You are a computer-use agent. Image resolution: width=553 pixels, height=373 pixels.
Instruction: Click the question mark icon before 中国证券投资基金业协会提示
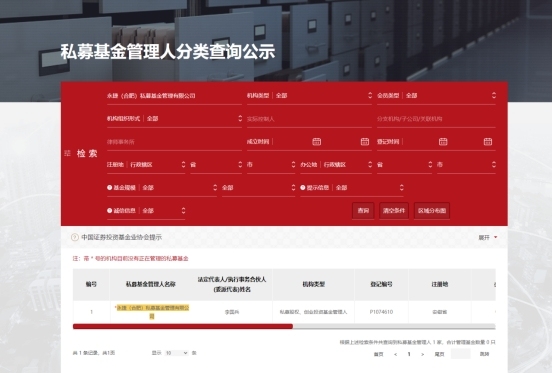click(75, 237)
